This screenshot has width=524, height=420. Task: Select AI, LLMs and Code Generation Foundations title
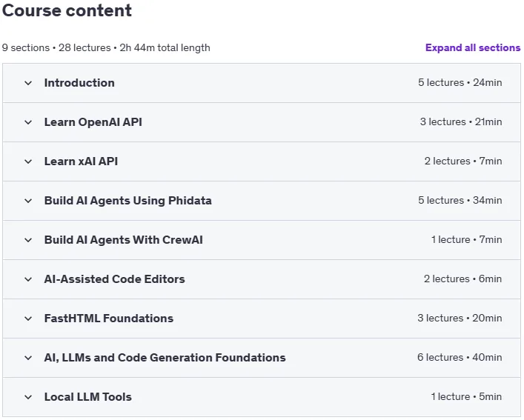click(165, 358)
